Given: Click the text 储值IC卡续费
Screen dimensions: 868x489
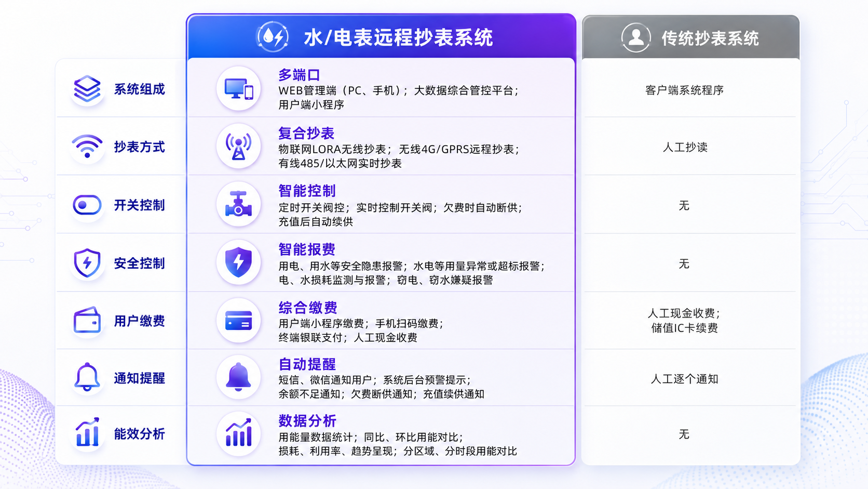Looking at the screenshot, I should tap(685, 328).
